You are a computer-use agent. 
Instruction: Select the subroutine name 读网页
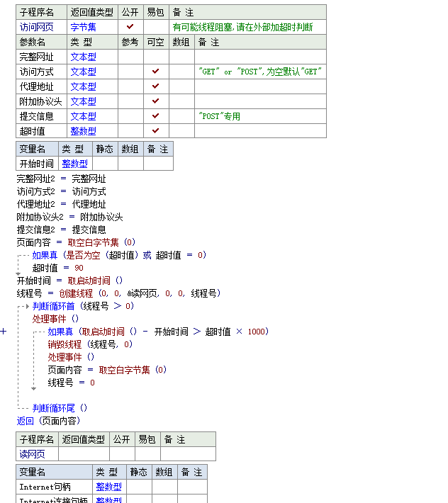pyautogui.click(x=32, y=454)
